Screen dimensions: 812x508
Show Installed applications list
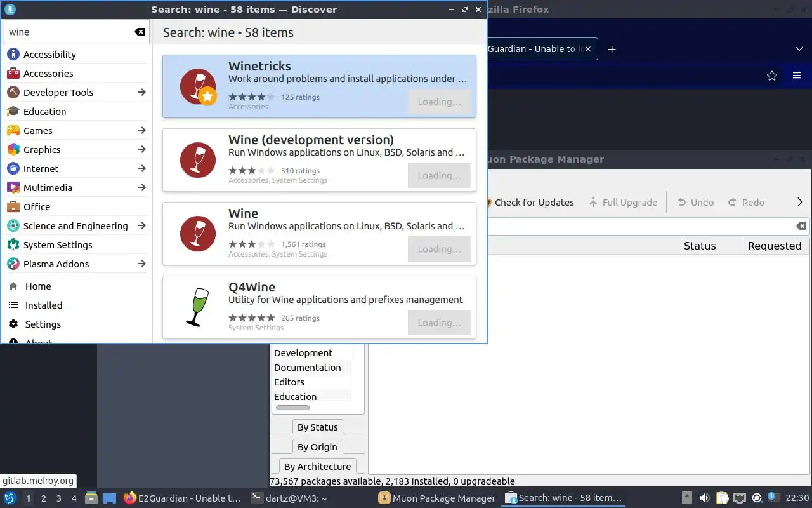[x=77, y=305]
